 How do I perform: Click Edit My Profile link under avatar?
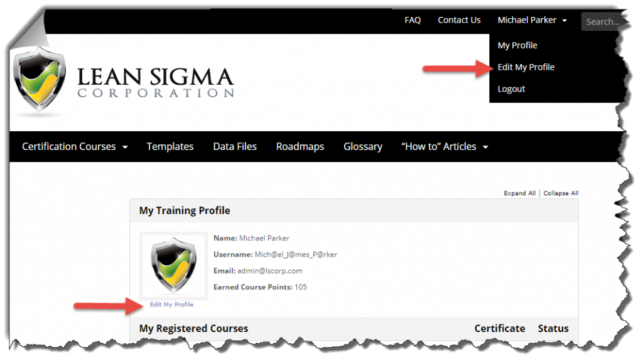[171, 304]
